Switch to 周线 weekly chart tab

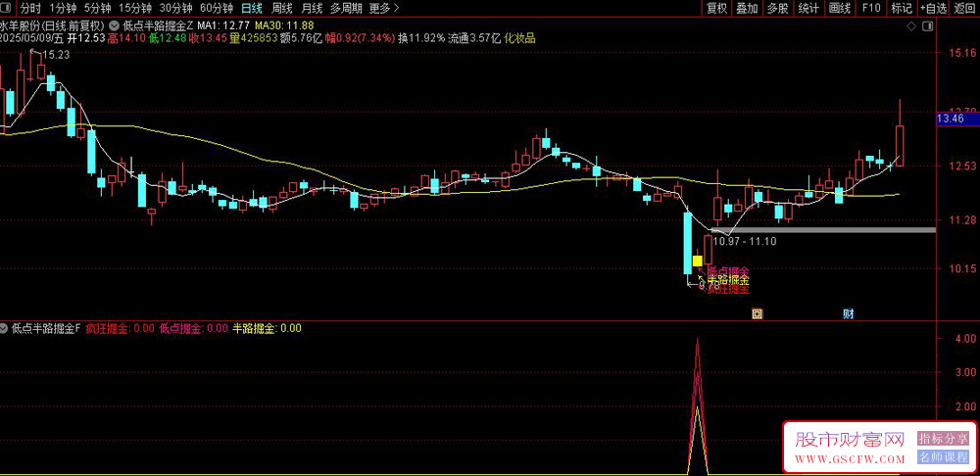282,8
